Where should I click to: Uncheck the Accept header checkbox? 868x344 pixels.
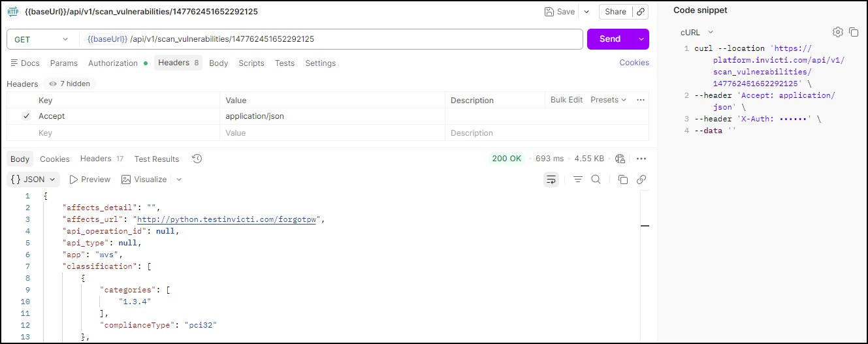tap(26, 116)
